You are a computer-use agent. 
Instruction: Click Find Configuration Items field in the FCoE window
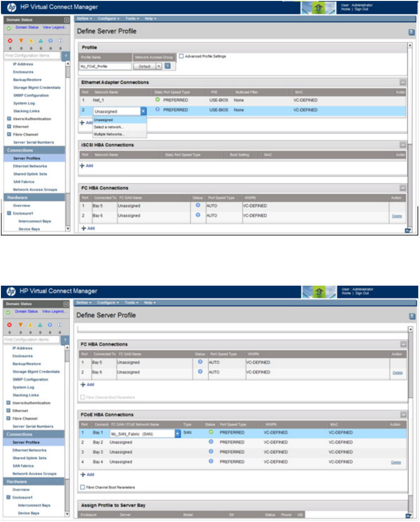(x=32, y=340)
